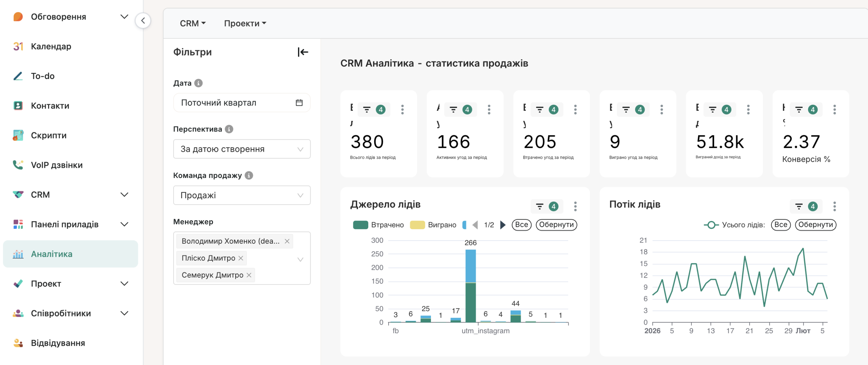Open the three-dot menu on Конверсія % card
The height and width of the screenshot is (365, 868).
point(835,109)
